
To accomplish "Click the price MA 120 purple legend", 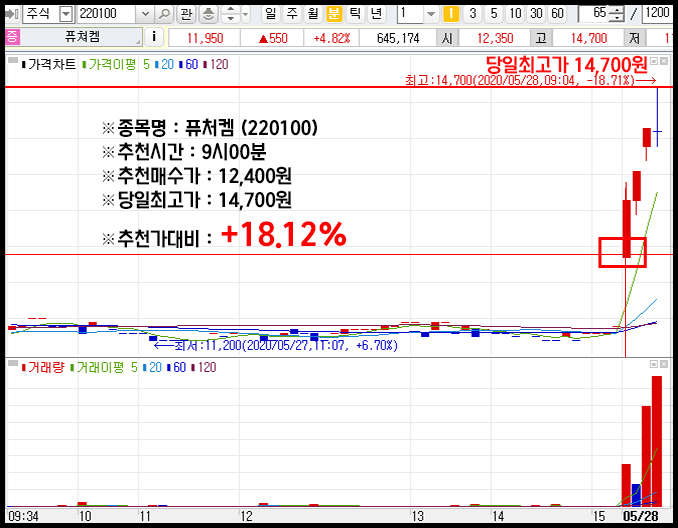I will coord(216,64).
